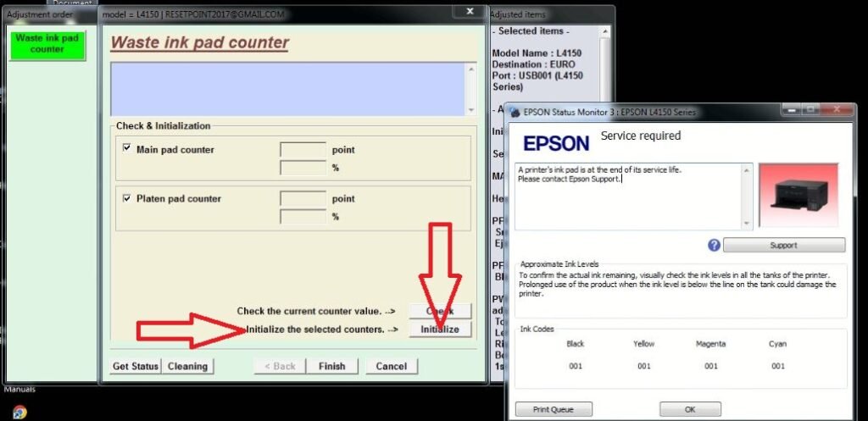
Task: Click the Manuals desktop label
Action: pyautogui.click(x=19, y=390)
